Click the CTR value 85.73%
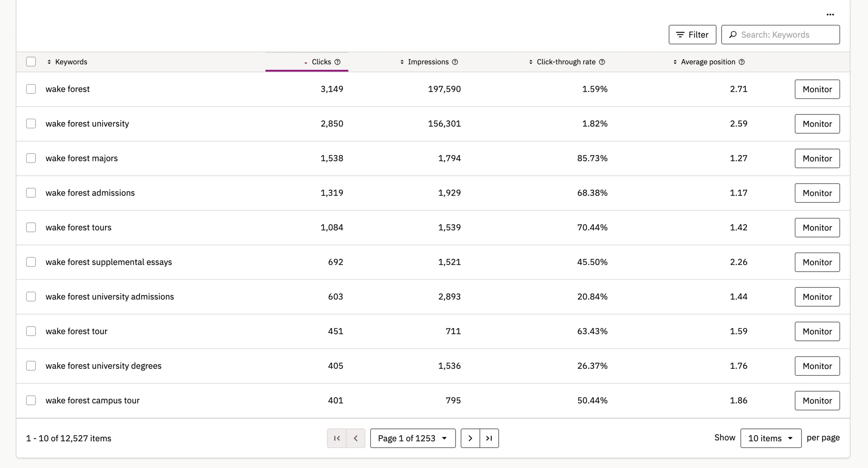 pos(592,158)
